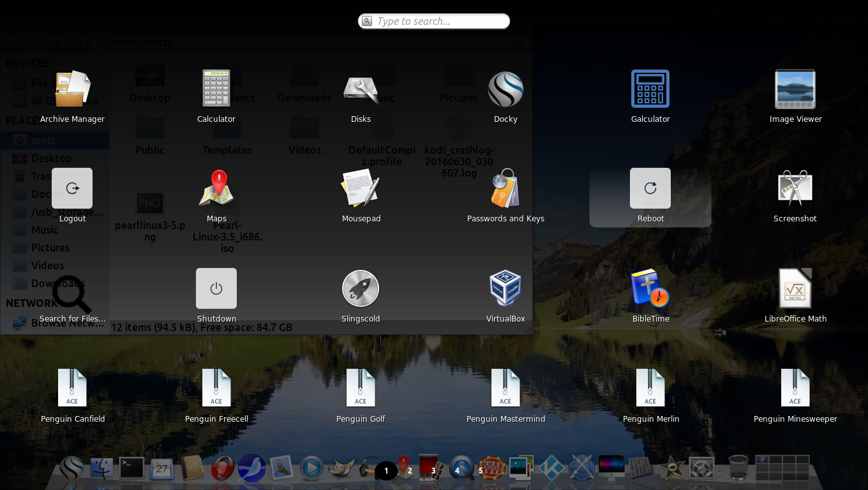Open Search for Files
This screenshot has height=490, width=868.
click(72, 293)
